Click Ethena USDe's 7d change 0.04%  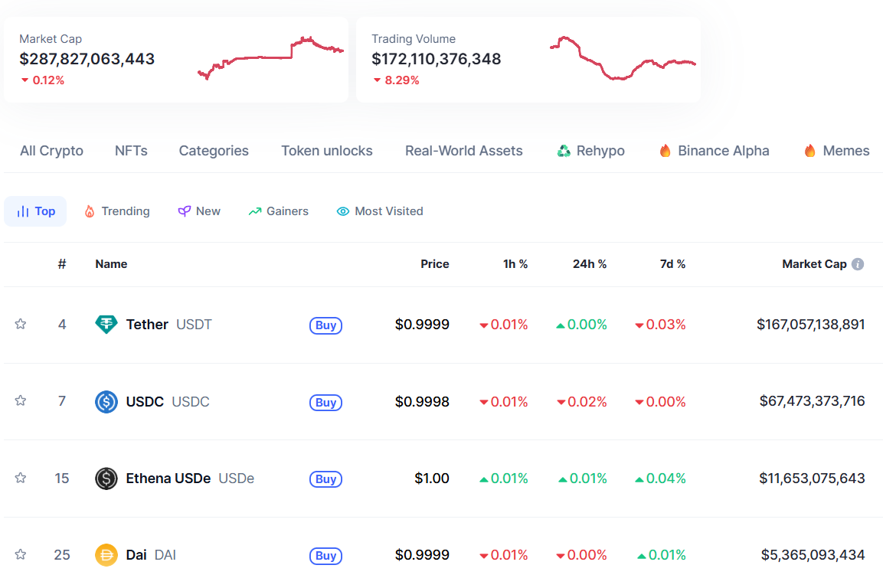tap(661, 479)
